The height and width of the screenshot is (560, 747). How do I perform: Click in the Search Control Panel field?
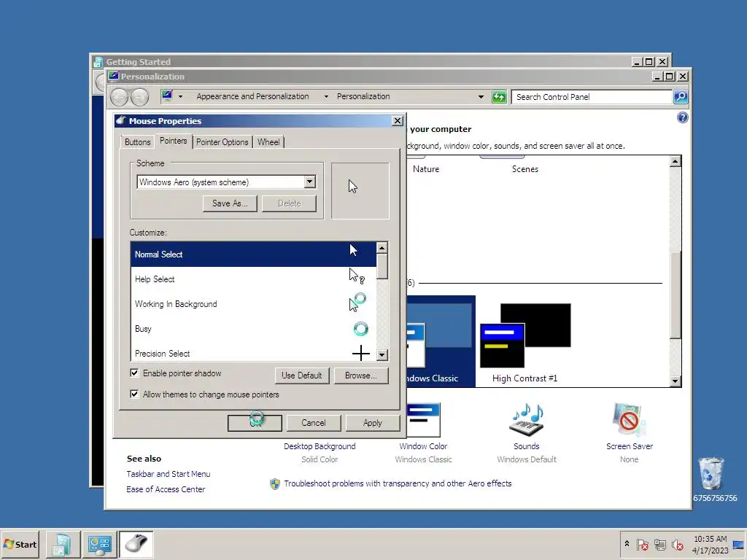point(592,97)
